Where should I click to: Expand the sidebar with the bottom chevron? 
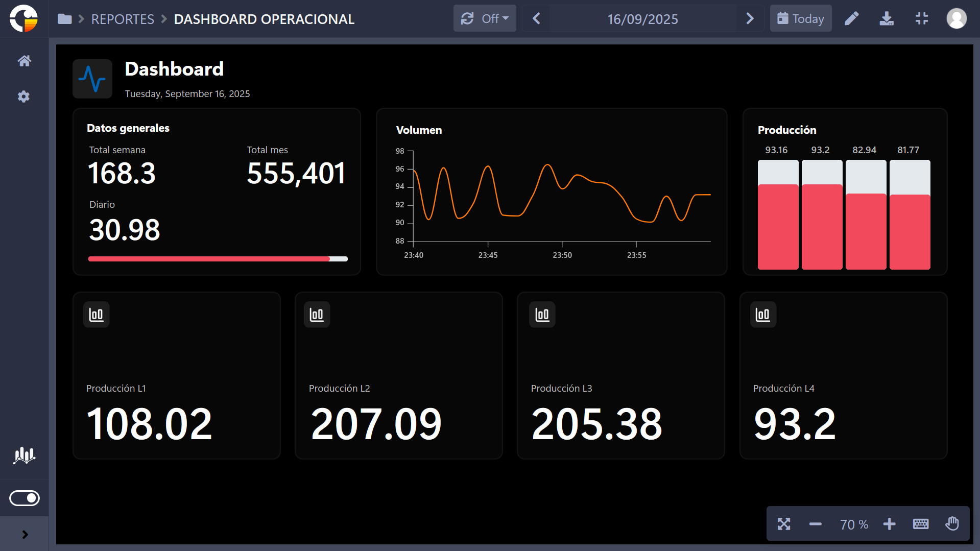[25, 535]
